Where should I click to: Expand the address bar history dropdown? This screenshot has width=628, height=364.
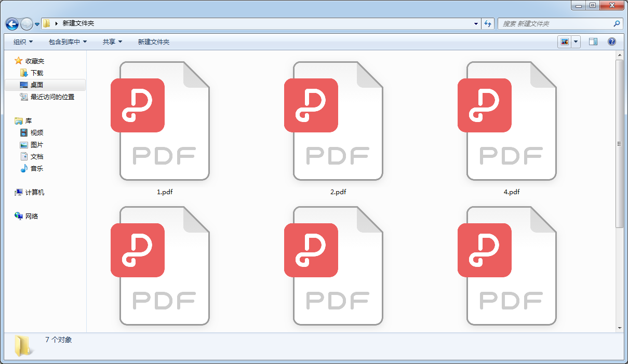click(x=476, y=24)
